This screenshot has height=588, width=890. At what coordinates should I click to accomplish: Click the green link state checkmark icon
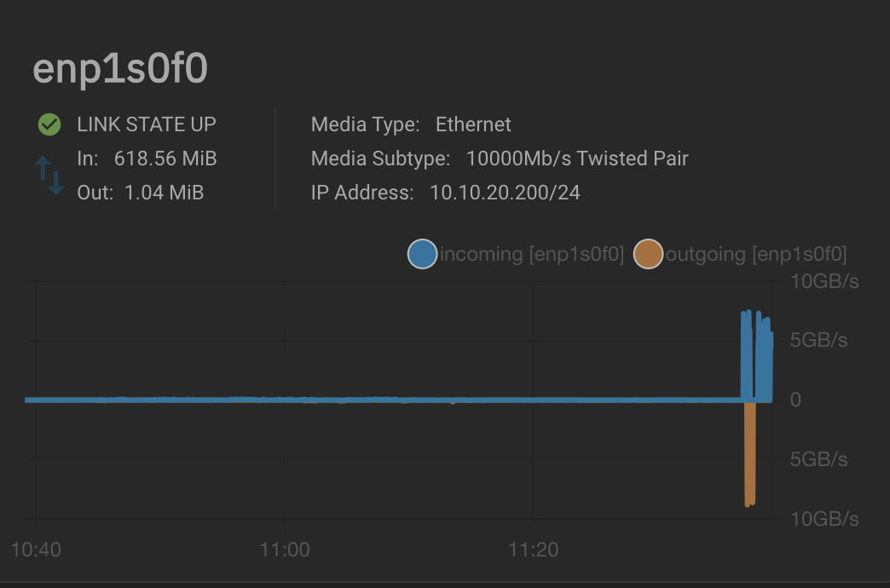coord(49,124)
